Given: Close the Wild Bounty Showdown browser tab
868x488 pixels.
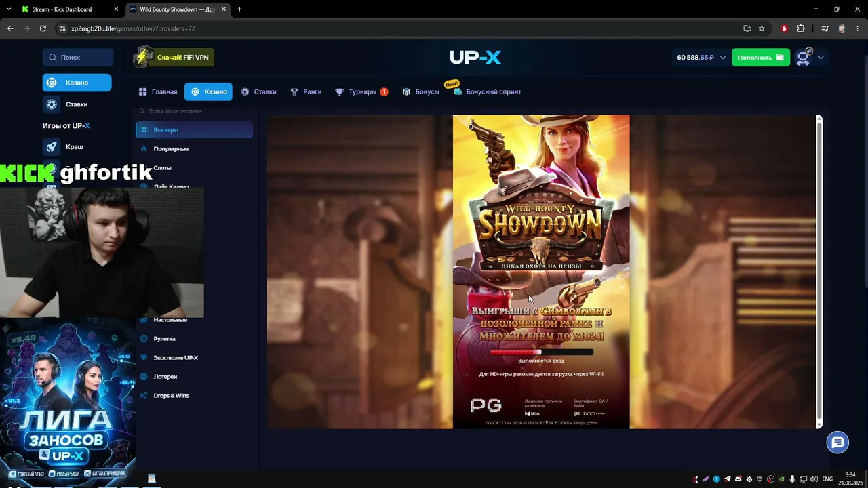Looking at the screenshot, I should (x=224, y=9).
